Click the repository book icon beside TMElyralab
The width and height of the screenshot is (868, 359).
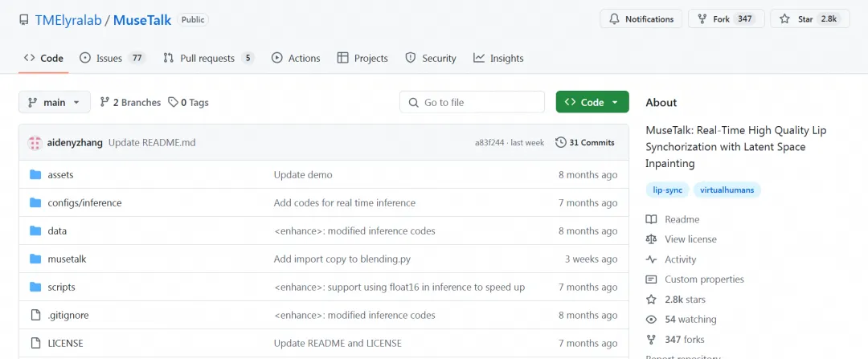[24, 20]
